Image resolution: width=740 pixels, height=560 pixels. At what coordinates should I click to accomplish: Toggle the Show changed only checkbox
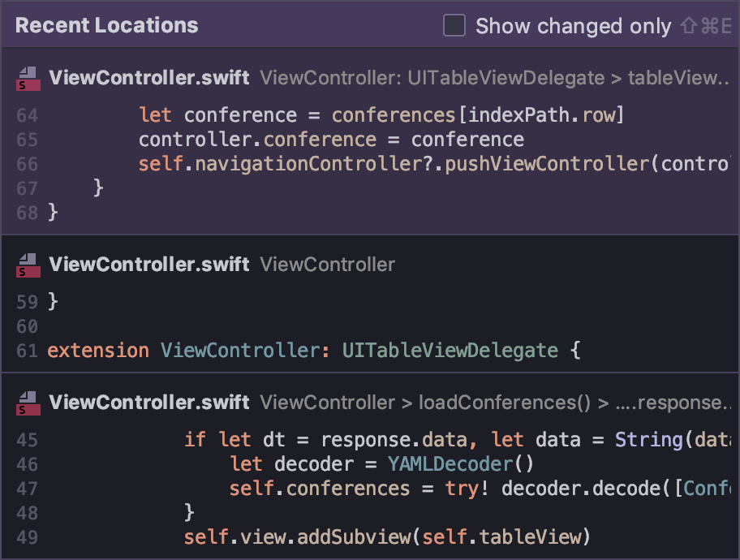pos(454,26)
